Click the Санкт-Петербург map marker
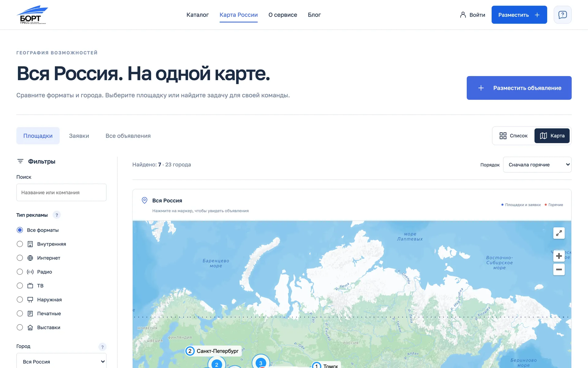Viewport: 588px width, 368px height. [x=213, y=351]
